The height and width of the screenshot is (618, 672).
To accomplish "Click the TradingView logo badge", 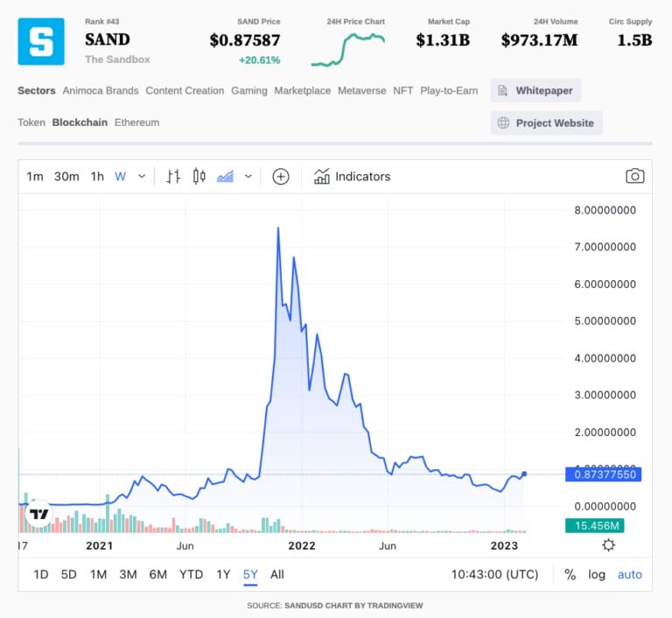I will tap(39, 513).
